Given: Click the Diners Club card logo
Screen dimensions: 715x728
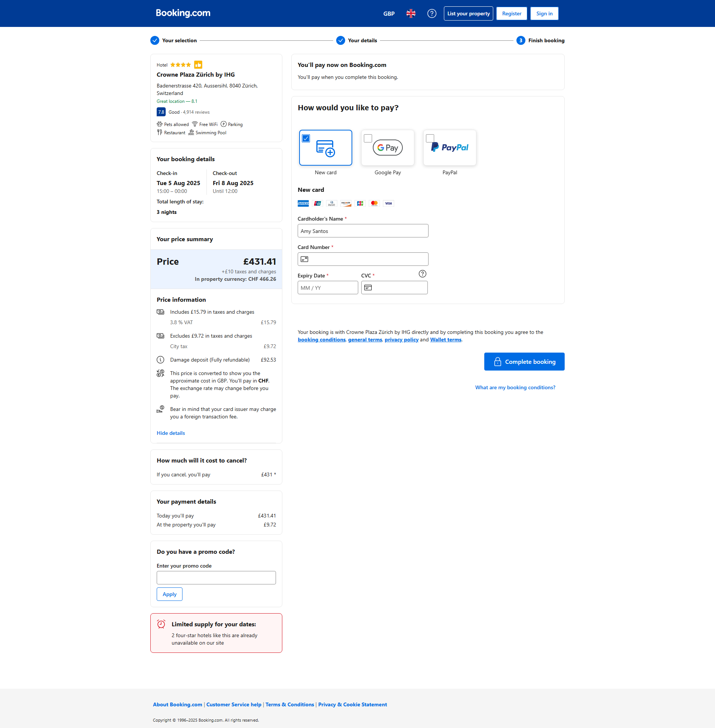Looking at the screenshot, I should (x=332, y=203).
